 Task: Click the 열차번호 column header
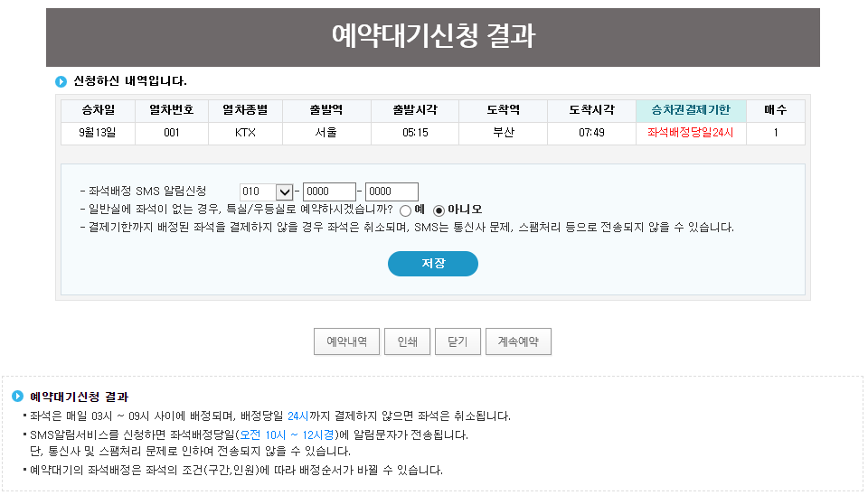click(172, 110)
